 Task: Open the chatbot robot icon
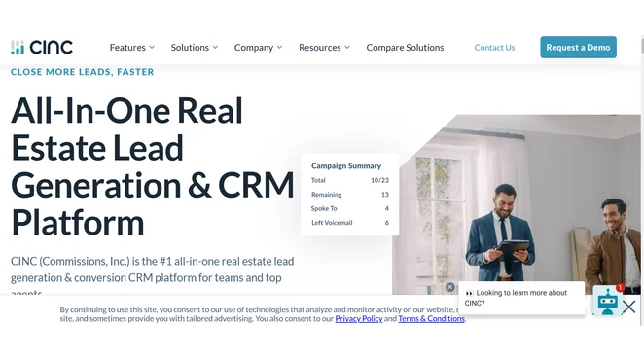(x=607, y=301)
